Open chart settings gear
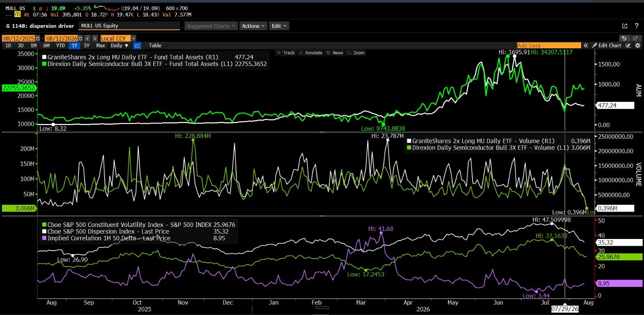The image size is (644, 315). [x=638, y=45]
